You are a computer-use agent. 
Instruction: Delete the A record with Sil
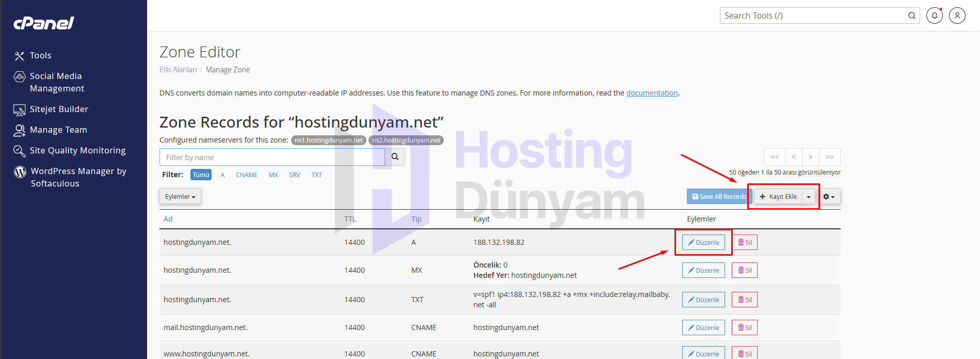[x=745, y=242]
